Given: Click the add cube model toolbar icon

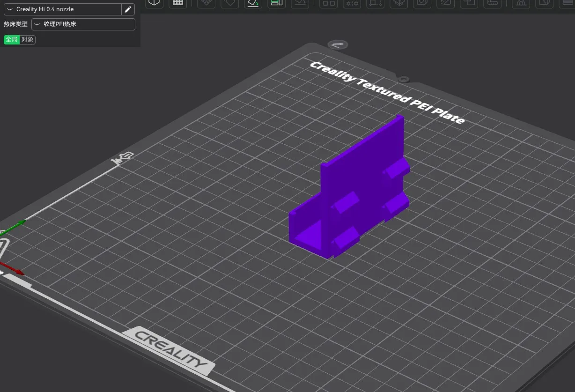Looking at the screenshot, I should click(154, 3).
